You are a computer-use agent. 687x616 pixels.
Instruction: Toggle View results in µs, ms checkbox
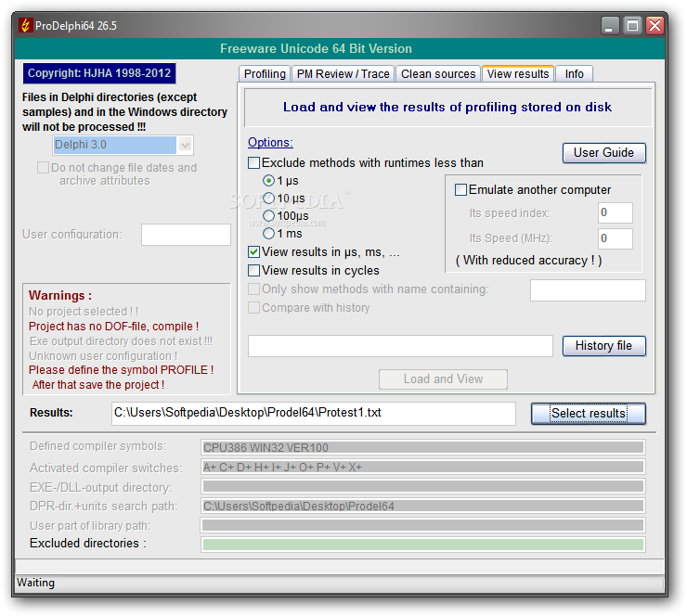point(254,251)
